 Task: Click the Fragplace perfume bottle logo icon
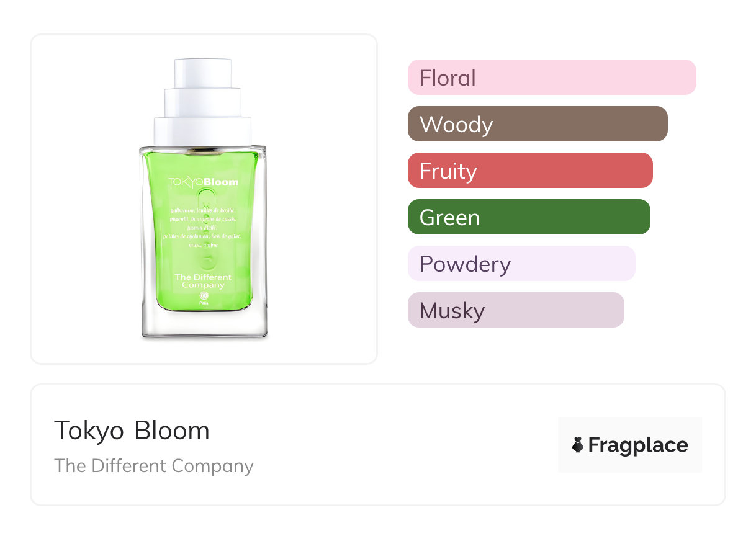(x=578, y=445)
